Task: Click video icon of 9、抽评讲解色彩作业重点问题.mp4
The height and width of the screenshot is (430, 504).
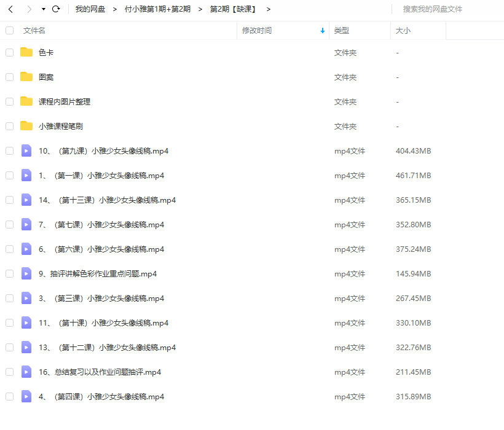Action: (x=26, y=273)
